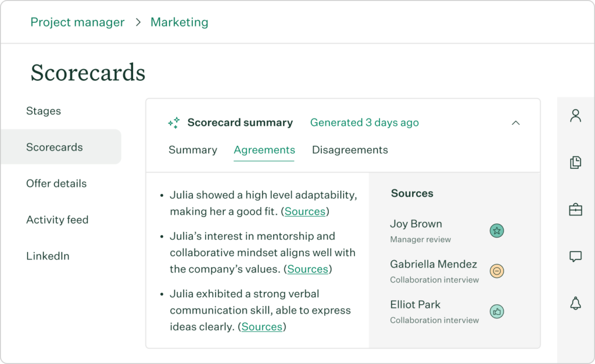Click the thumbs-up badge for Elliot Park
Screen dimensions: 595x364
[497, 312]
